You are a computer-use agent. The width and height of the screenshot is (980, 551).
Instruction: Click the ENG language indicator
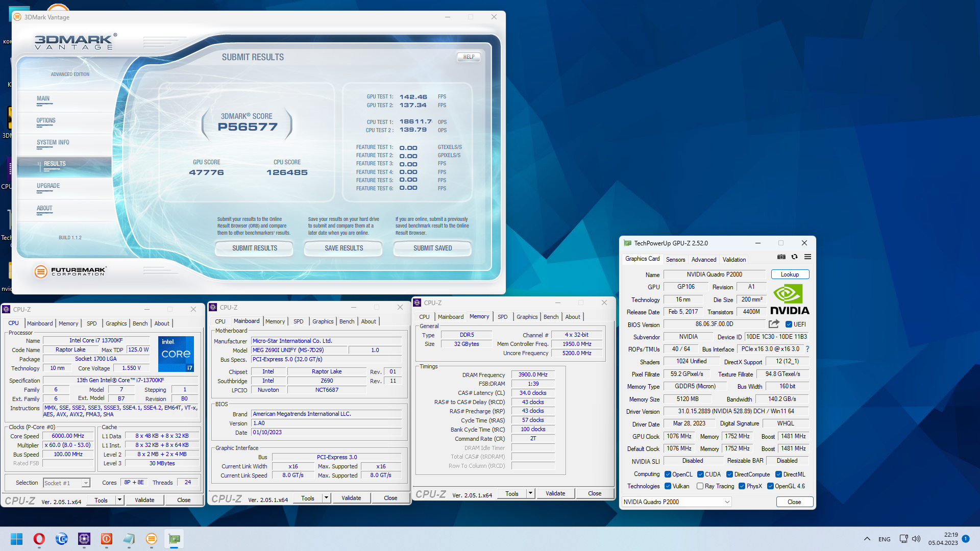click(x=885, y=539)
